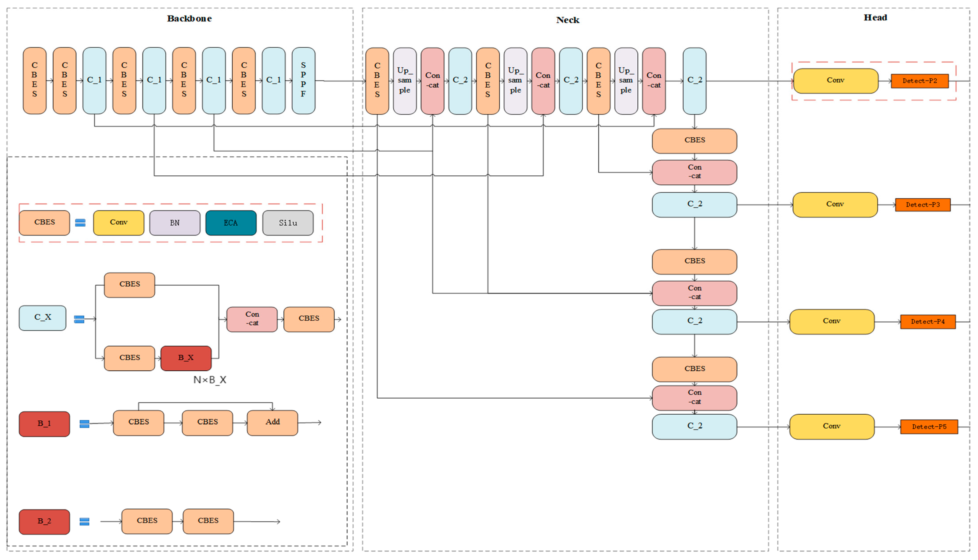Click the Backbone section title
The height and width of the screenshot is (560, 978).
(189, 18)
